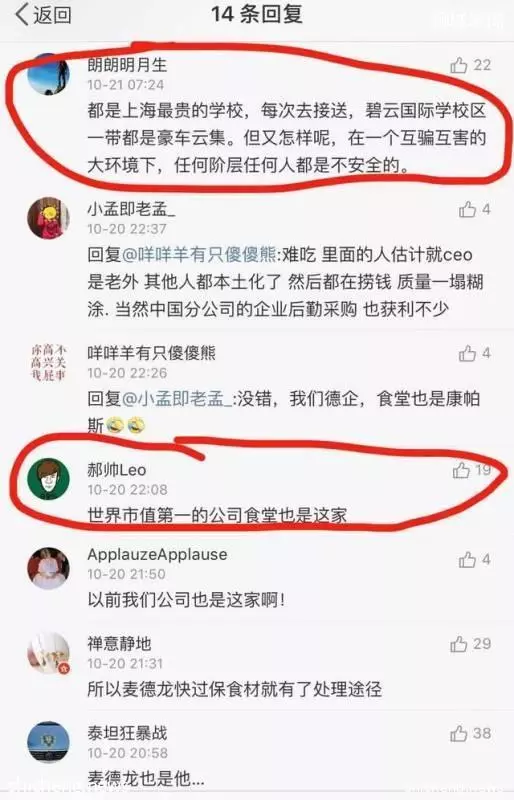514x800 pixels.
Task: Tap thumbs-up on 禅意静地's comment
Action: coord(458,644)
